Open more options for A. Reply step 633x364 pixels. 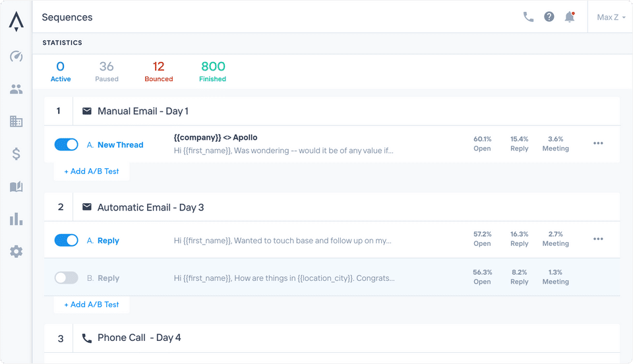click(598, 239)
